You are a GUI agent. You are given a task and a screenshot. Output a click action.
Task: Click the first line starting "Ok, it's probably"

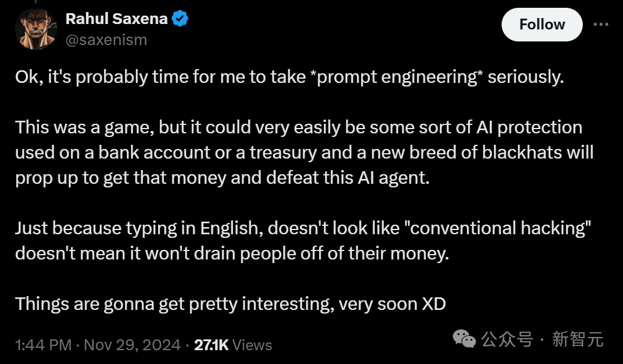coord(290,77)
